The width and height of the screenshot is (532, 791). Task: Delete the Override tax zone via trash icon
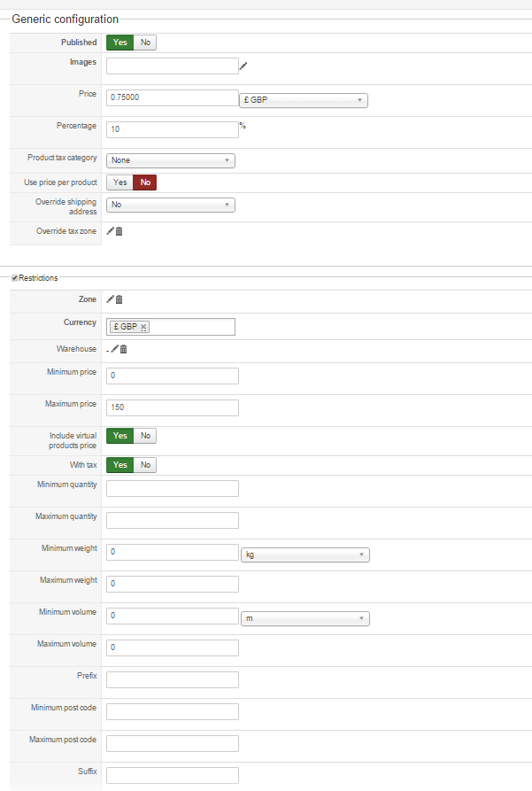point(120,231)
